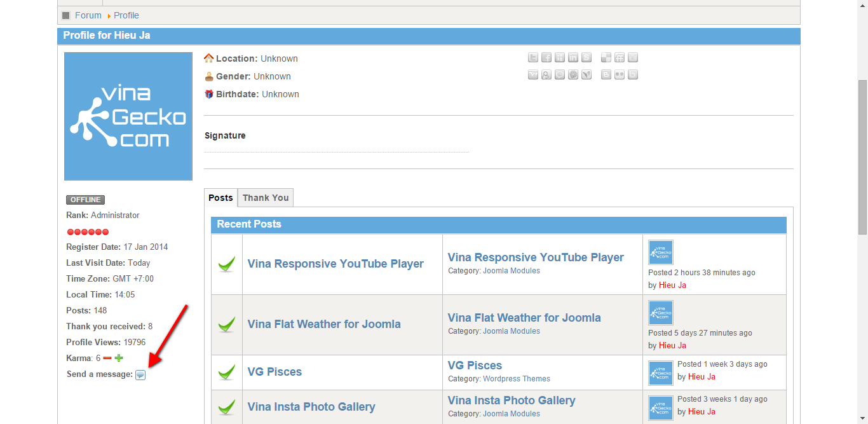Open the Blogger icon

click(x=606, y=74)
